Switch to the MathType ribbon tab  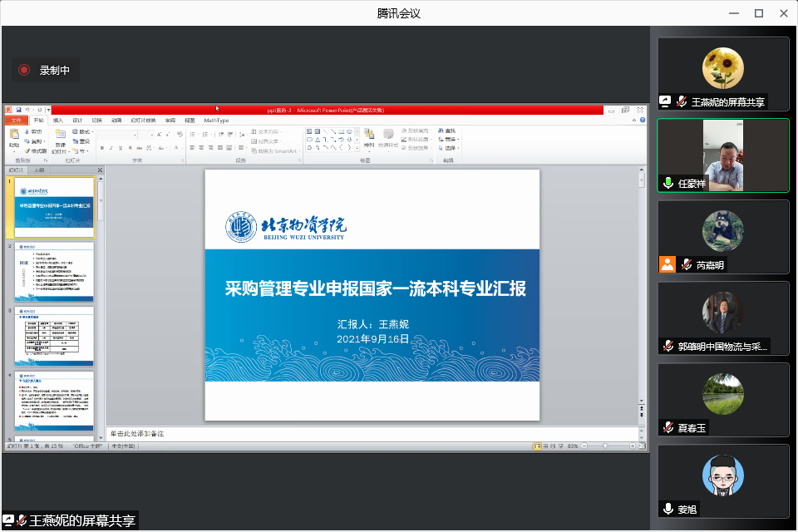[x=216, y=121]
